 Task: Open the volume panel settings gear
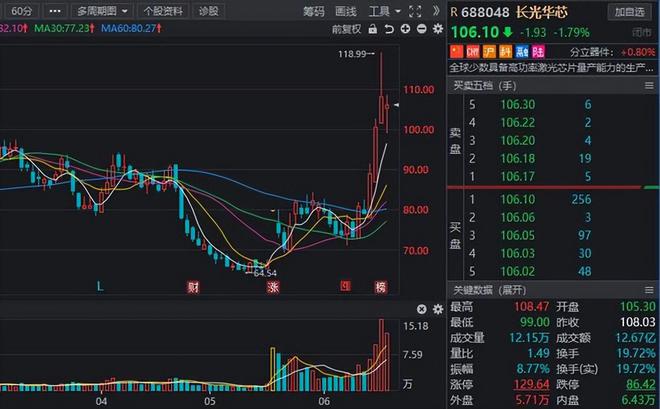coord(438,309)
